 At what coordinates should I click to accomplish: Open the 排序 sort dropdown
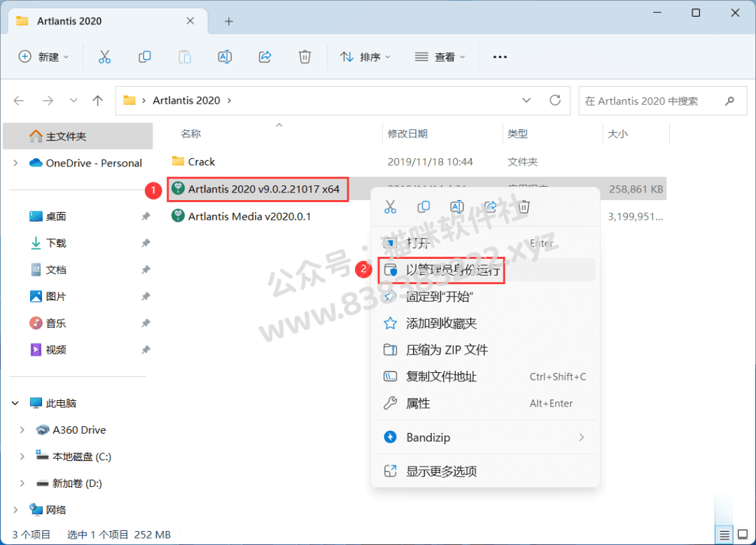(x=365, y=57)
